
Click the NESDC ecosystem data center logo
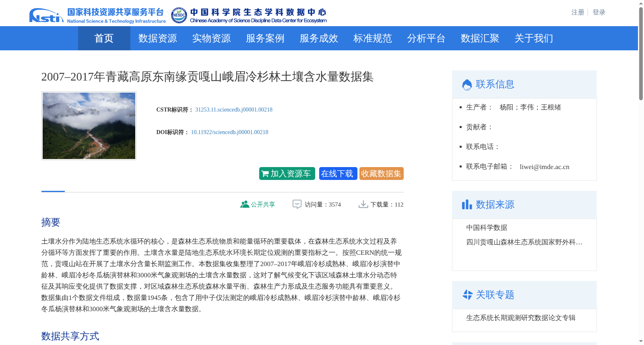(x=249, y=15)
